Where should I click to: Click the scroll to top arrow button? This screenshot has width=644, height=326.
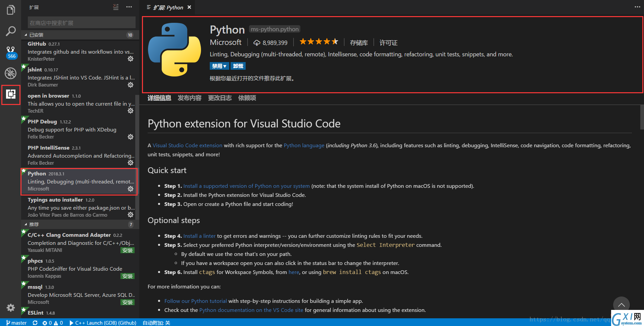click(x=621, y=305)
